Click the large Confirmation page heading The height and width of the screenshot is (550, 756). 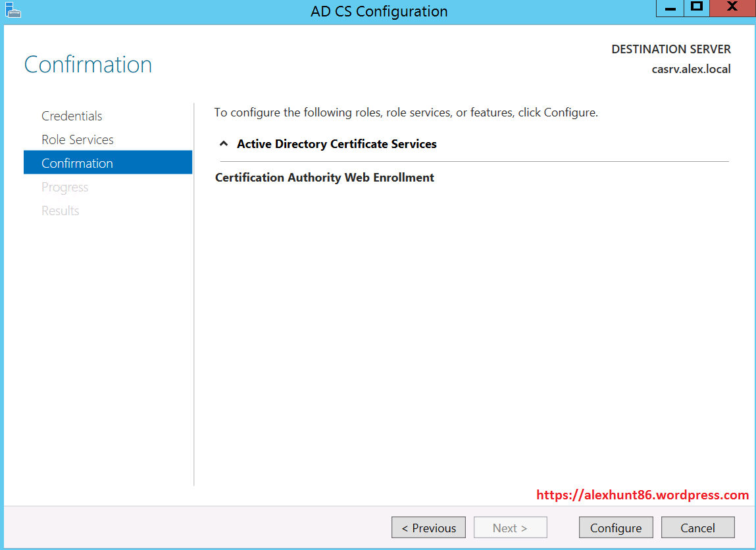(88, 64)
